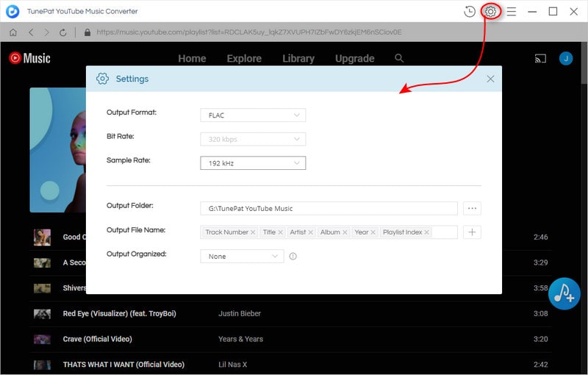This screenshot has width=588, height=375.
Task: Browse output folder with ellipsis button
Action: 472,209
